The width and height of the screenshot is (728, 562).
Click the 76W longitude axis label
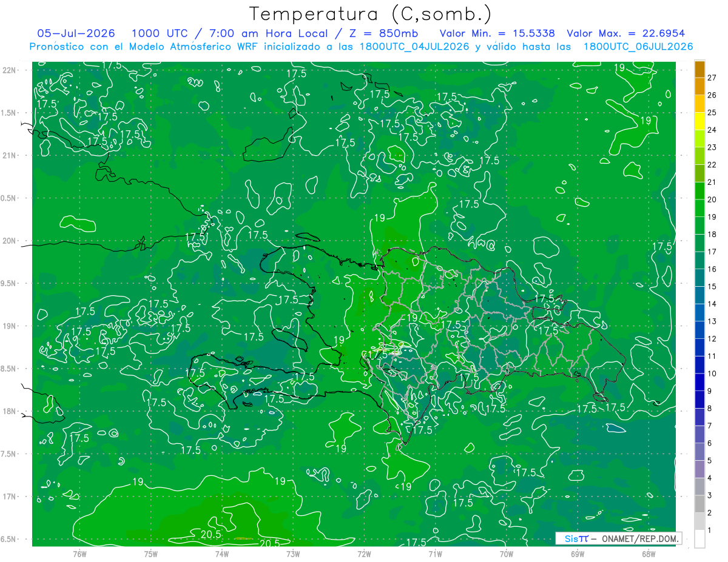79,554
